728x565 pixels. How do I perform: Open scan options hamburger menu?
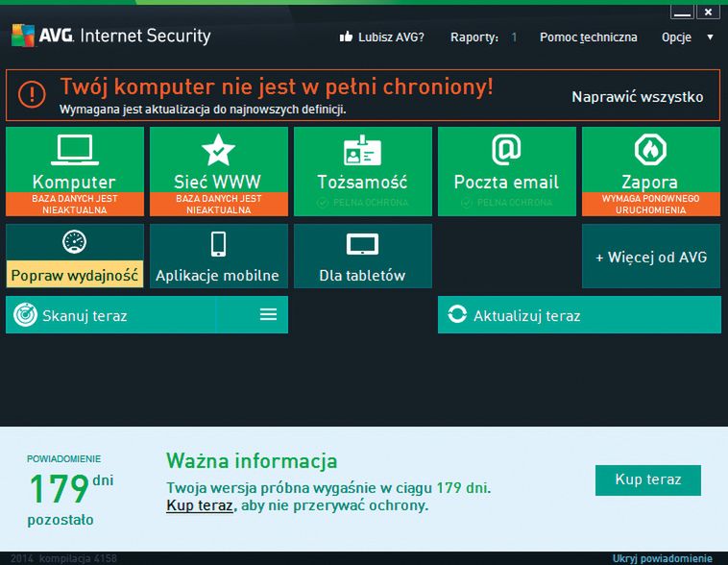coord(268,314)
